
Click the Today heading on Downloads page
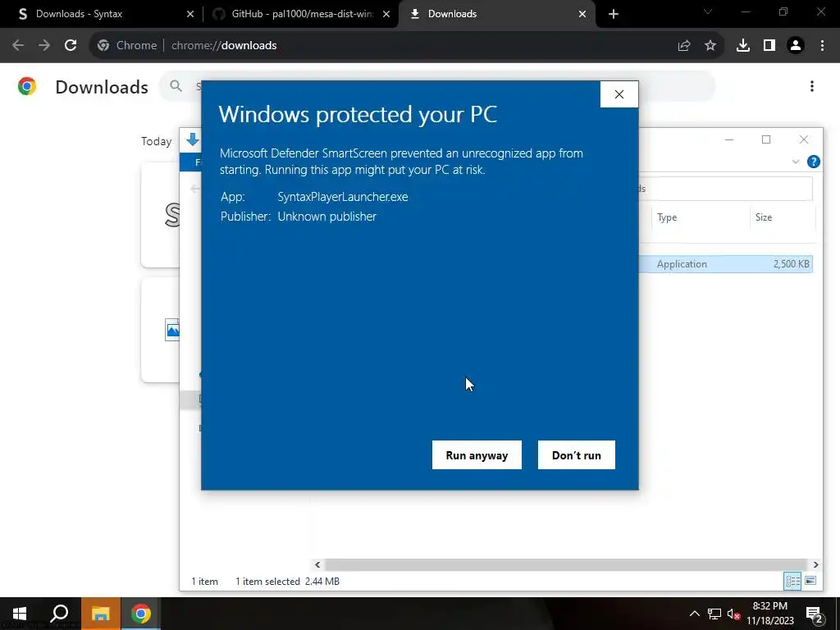tap(157, 141)
